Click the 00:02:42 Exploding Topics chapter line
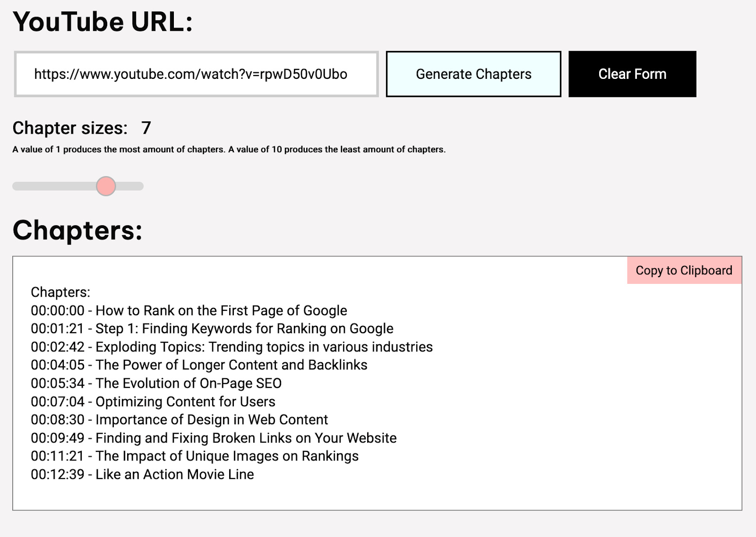This screenshot has width=756, height=537. (232, 347)
